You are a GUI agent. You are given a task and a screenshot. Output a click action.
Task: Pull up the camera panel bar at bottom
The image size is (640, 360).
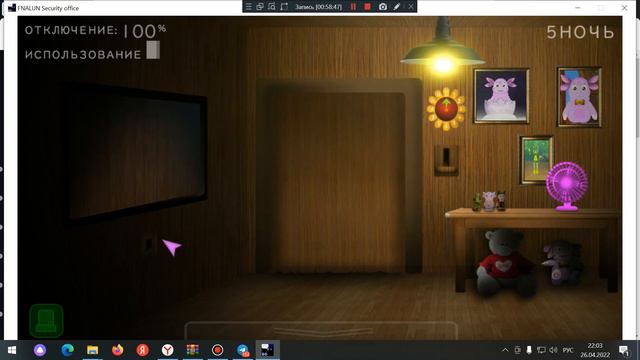[x=321, y=330]
